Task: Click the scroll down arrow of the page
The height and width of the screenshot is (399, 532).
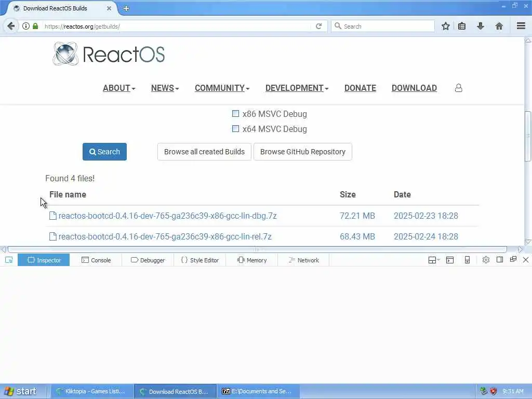Action: click(528, 242)
